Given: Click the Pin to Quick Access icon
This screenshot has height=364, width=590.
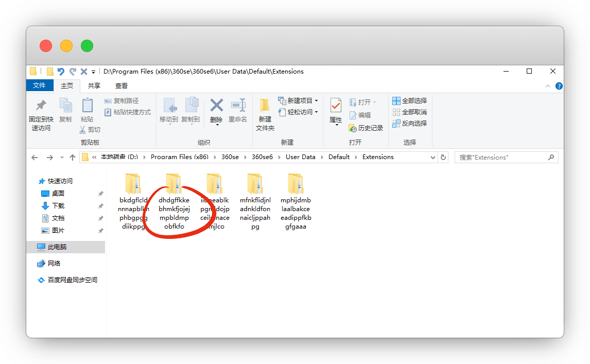Looking at the screenshot, I should click(40, 106).
